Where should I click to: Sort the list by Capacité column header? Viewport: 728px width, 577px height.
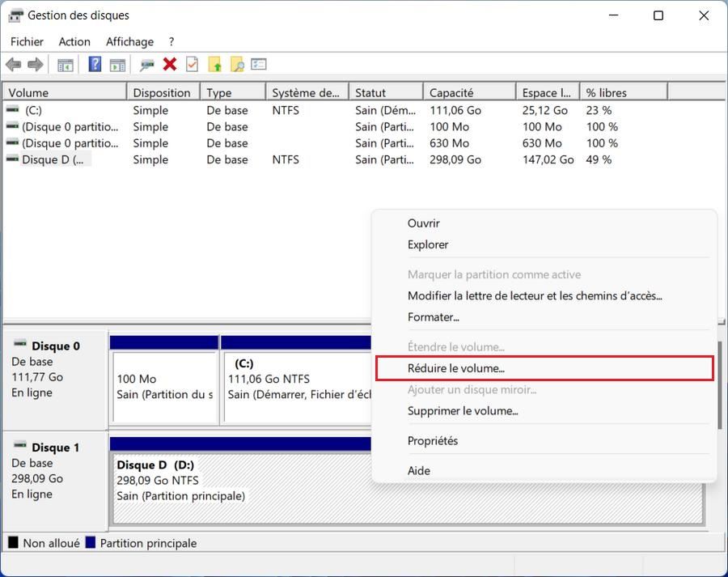(x=451, y=93)
